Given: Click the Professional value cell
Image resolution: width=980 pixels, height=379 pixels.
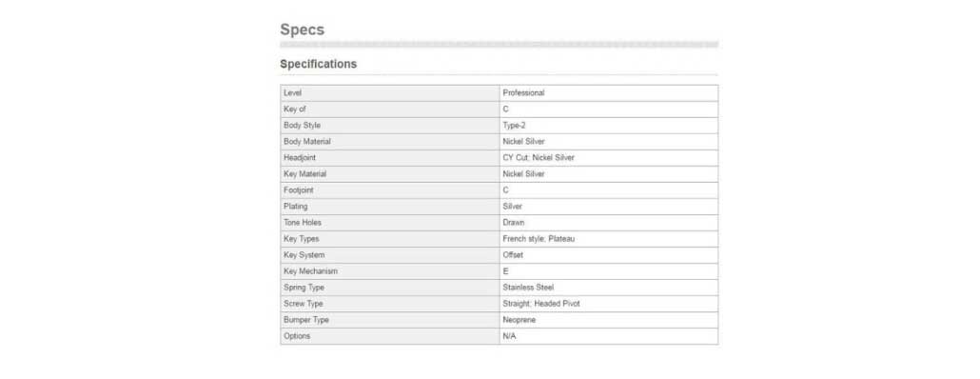Looking at the screenshot, I should (x=609, y=92).
